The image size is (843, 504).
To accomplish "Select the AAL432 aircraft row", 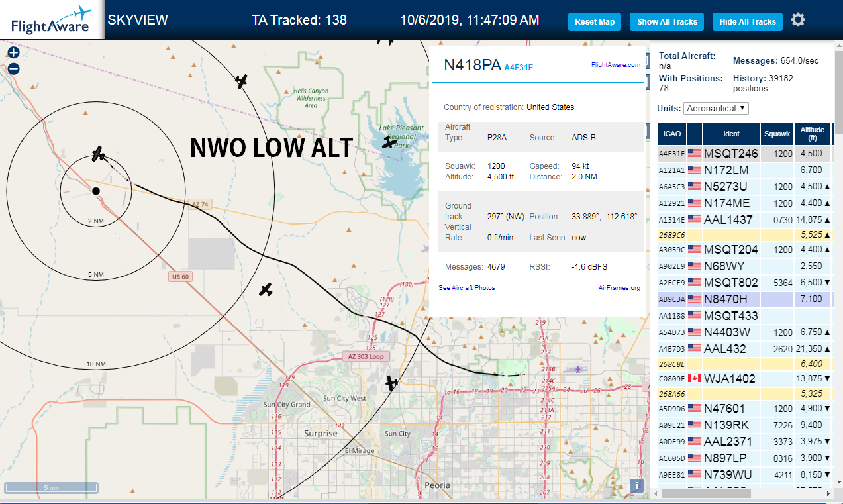I will click(x=745, y=349).
